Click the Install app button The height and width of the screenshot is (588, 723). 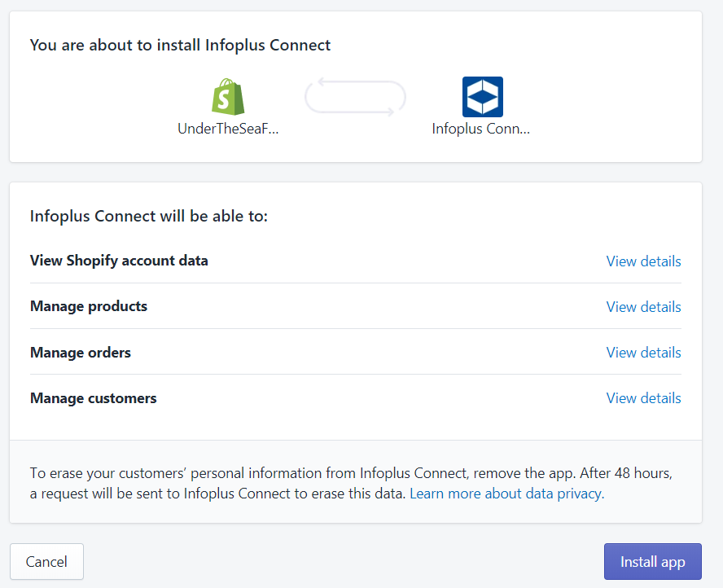click(x=652, y=561)
